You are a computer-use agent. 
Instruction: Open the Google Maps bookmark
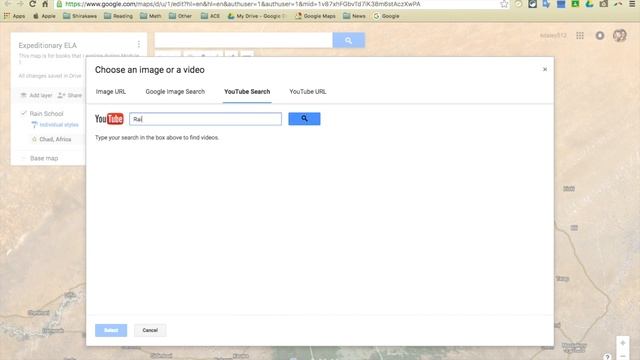[x=315, y=16]
